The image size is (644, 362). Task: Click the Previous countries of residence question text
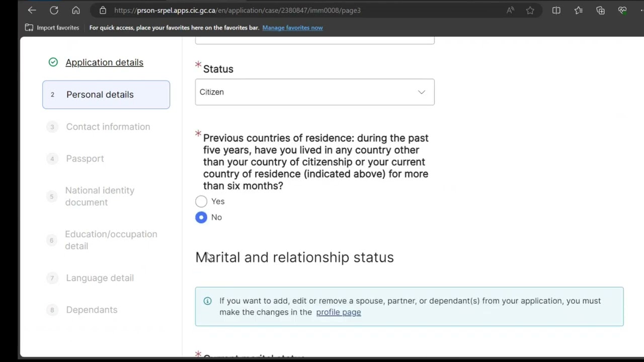pyautogui.click(x=316, y=161)
